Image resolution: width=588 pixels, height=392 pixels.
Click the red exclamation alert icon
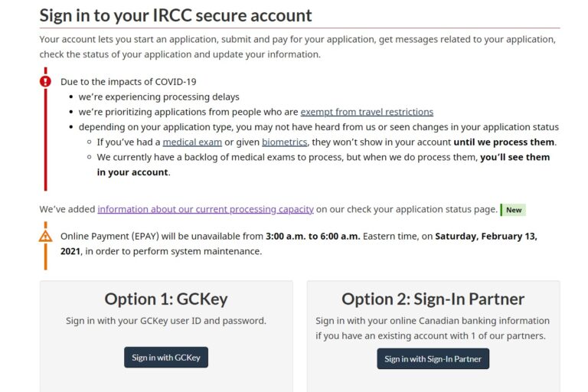click(x=46, y=81)
